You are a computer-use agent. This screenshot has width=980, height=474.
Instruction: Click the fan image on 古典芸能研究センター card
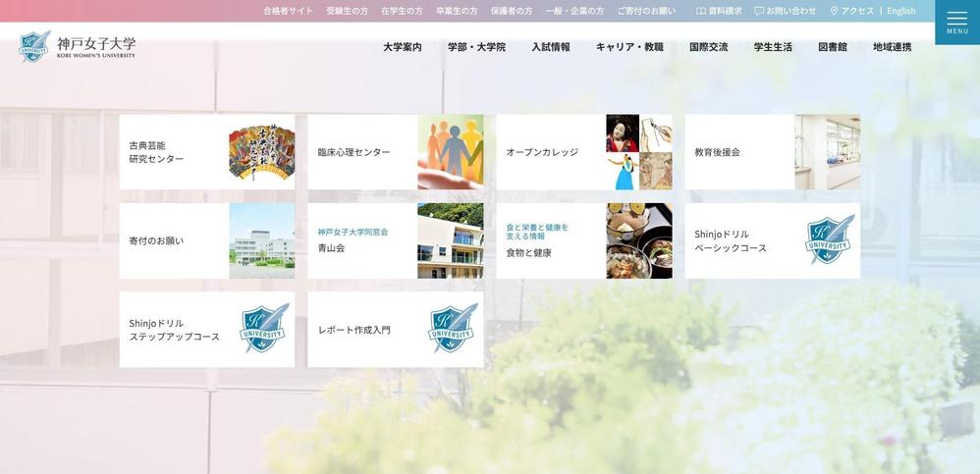click(262, 152)
